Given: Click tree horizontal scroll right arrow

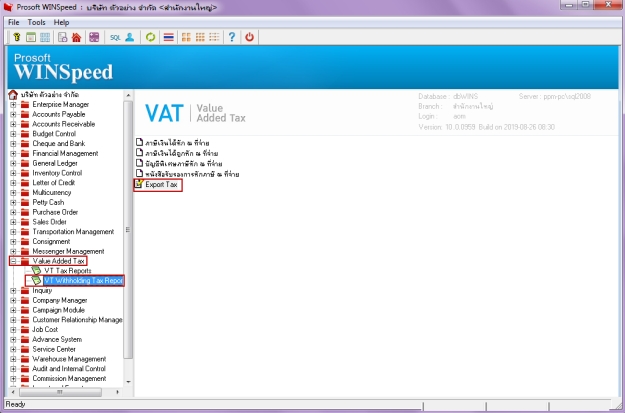Looking at the screenshot, I should point(117,392).
